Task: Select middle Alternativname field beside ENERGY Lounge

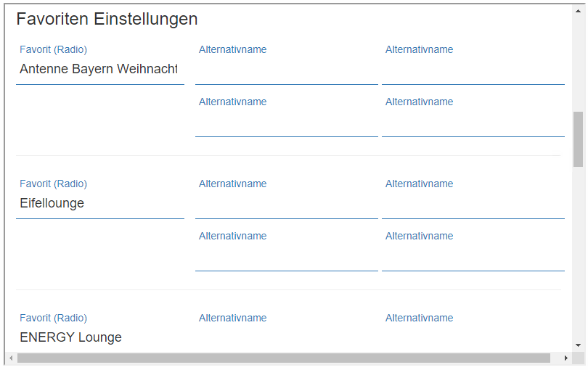Action: (286, 337)
